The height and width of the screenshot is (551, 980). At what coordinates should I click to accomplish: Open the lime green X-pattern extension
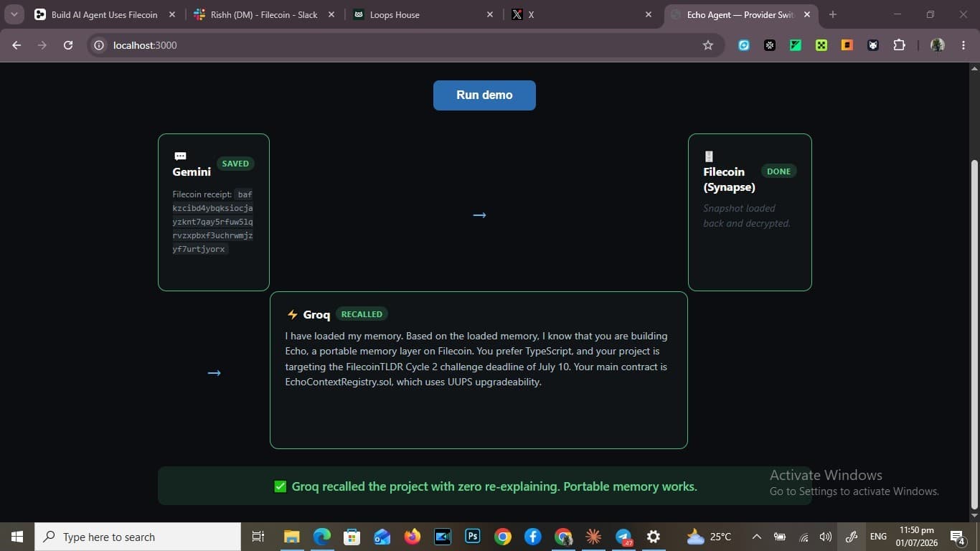pyautogui.click(x=821, y=45)
